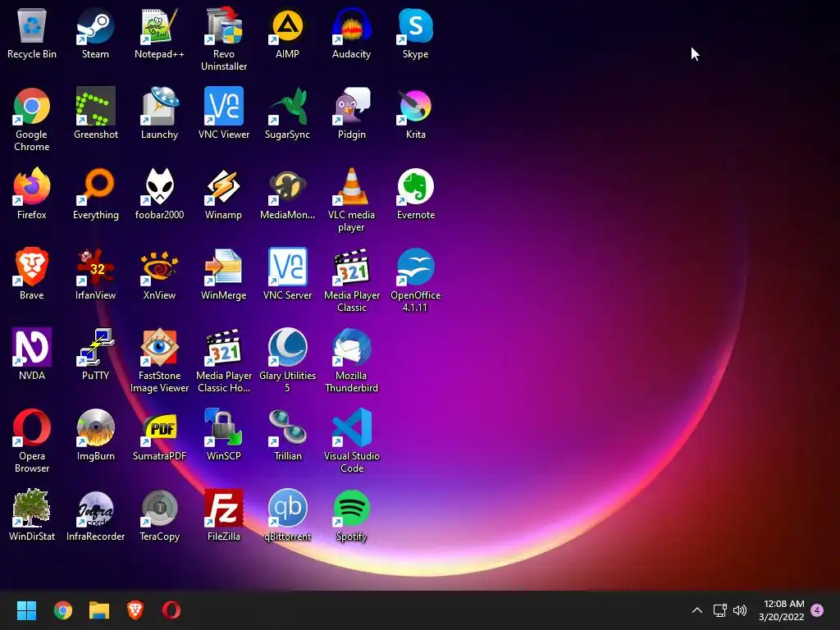Image resolution: width=840 pixels, height=630 pixels.
Task: Open the volume tray icon
Action: point(740,610)
